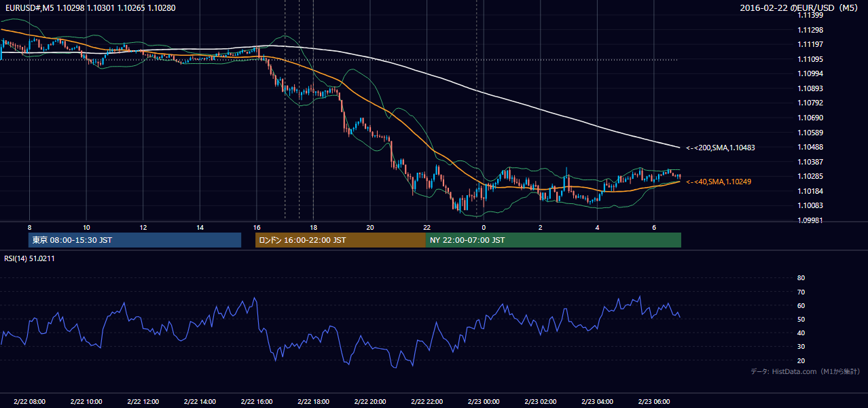Click RSI scale level 60

[801, 305]
